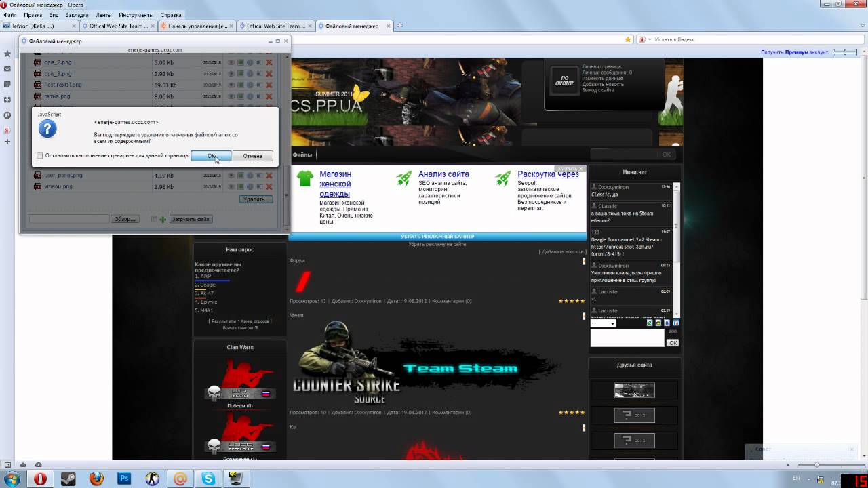Click the file path input field

[69, 219]
